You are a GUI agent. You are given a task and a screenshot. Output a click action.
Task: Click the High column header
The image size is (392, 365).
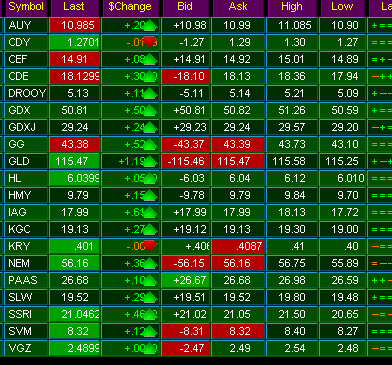pos(292,7)
